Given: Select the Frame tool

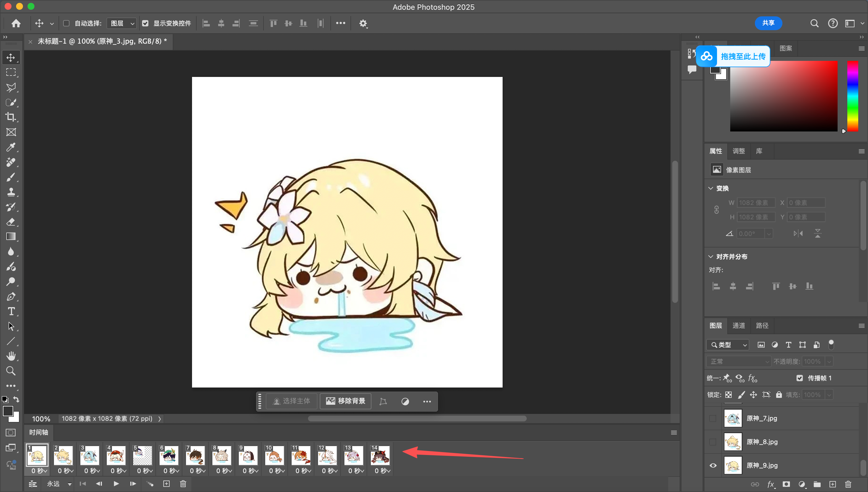Looking at the screenshot, I should (x=11, y=132).
